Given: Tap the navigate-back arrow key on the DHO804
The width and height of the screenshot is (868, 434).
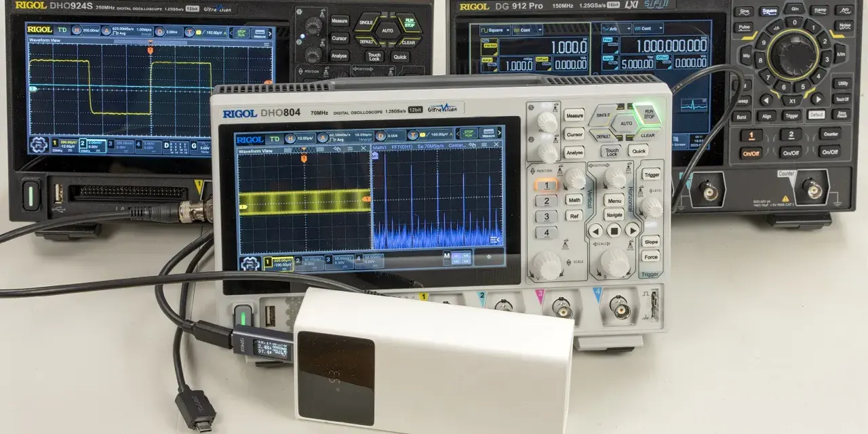Looking at the screenshot, I should coord(595,230).
